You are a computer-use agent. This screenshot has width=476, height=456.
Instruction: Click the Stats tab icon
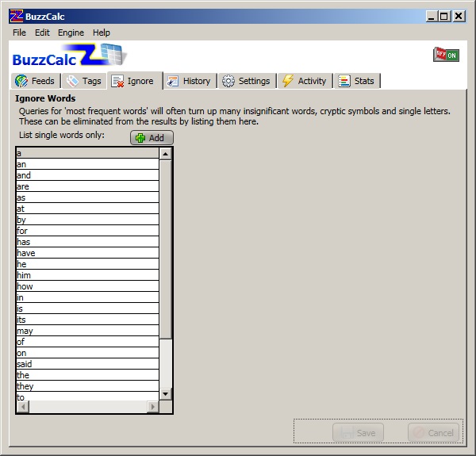344,81
